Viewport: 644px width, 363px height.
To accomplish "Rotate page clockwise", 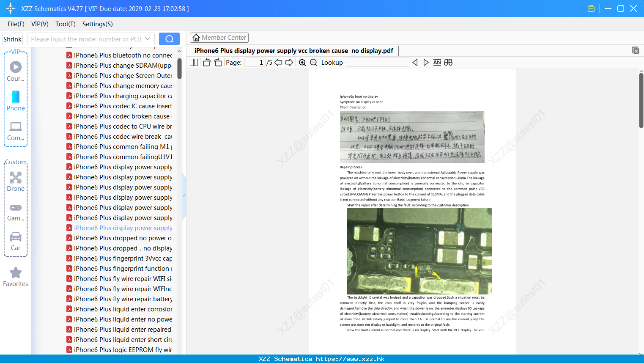I will click(218, 62).
